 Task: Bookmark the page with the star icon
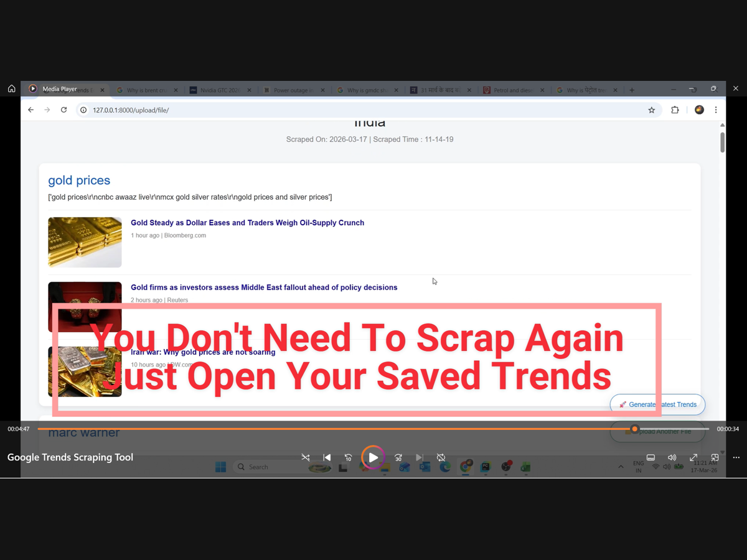click(652, 110)
